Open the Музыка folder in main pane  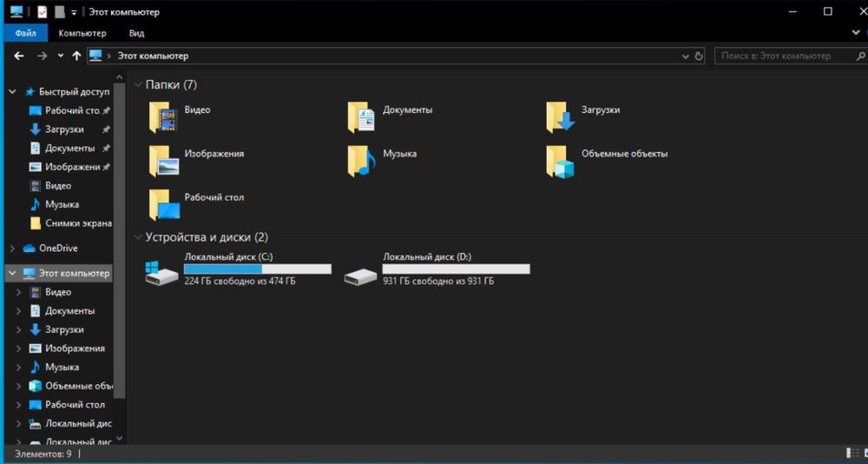[x=382, y=161]
